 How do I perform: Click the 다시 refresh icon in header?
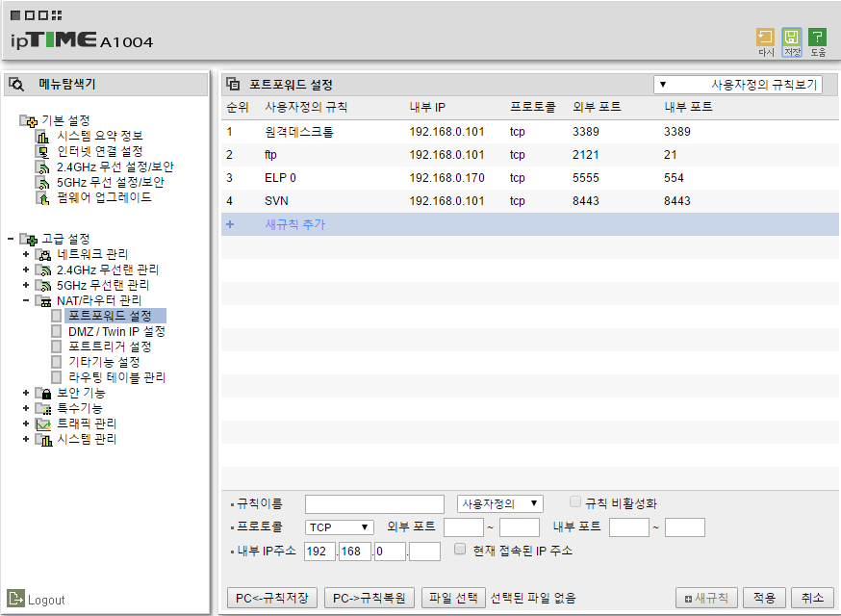pyautogui.click(x=765, y=37)
